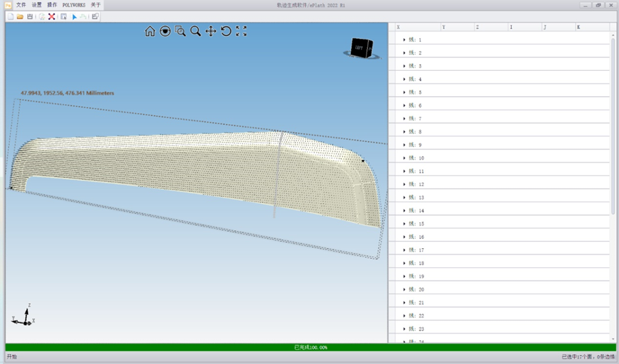The height and width of the screenshot is (364, 619).
Task: Expand the 线: 10 tree row
Action: [404, 158]
